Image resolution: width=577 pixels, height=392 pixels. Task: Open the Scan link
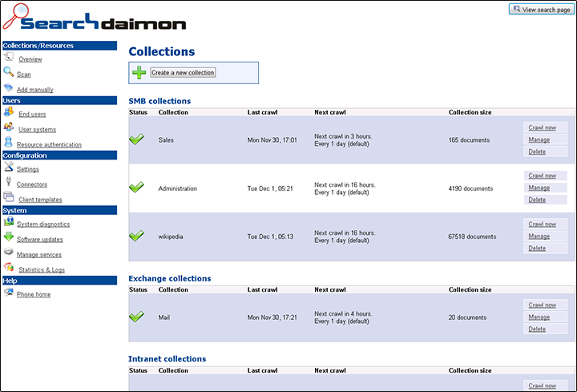(x=23, y=75)
